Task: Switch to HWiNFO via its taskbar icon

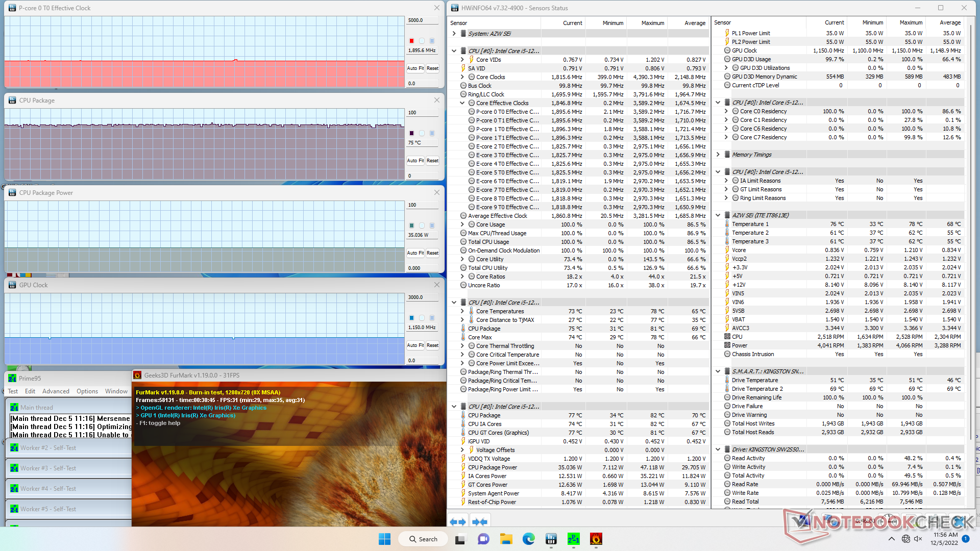Action: [x=551, y=539]
